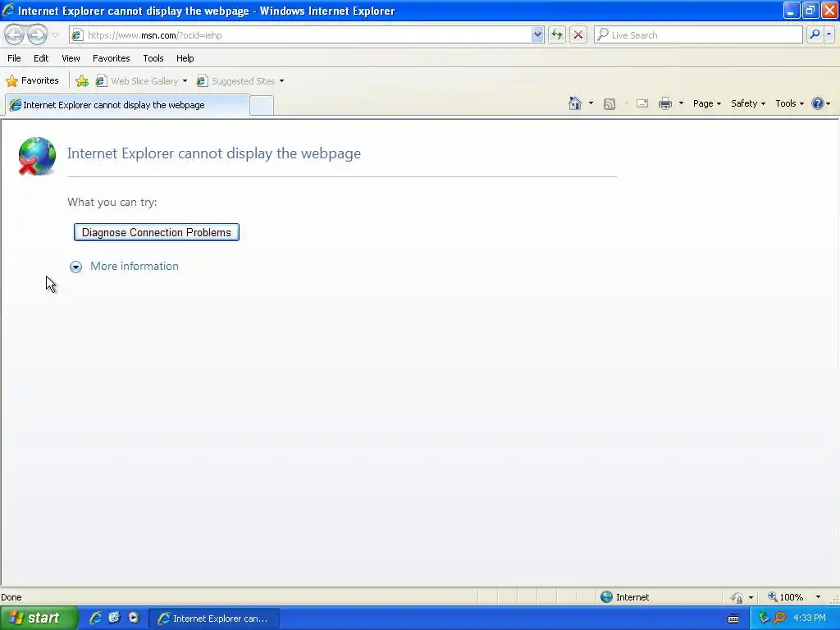Open the Windows start menu
The width and height of the screenshot is (840, 630).
(39, 619)
